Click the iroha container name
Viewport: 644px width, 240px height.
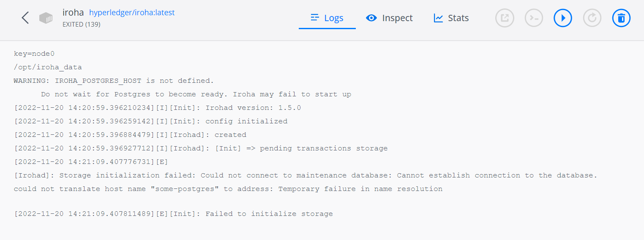click(73, 13)
